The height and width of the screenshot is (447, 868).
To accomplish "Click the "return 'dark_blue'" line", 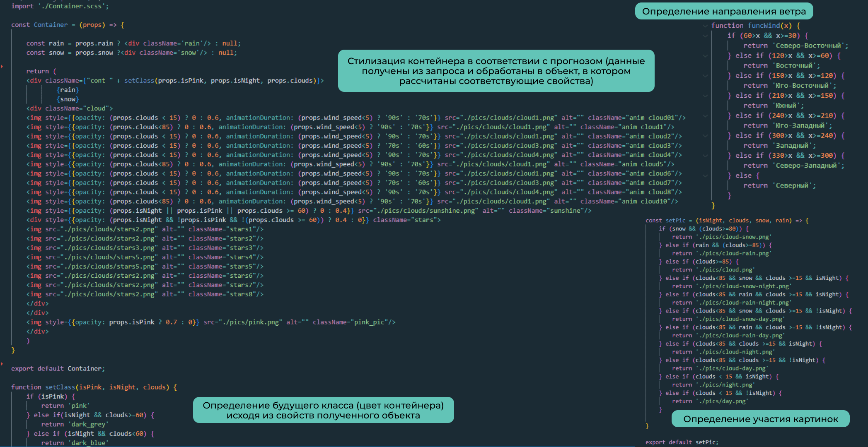I will pyautogui.click(x=75, y=443).
